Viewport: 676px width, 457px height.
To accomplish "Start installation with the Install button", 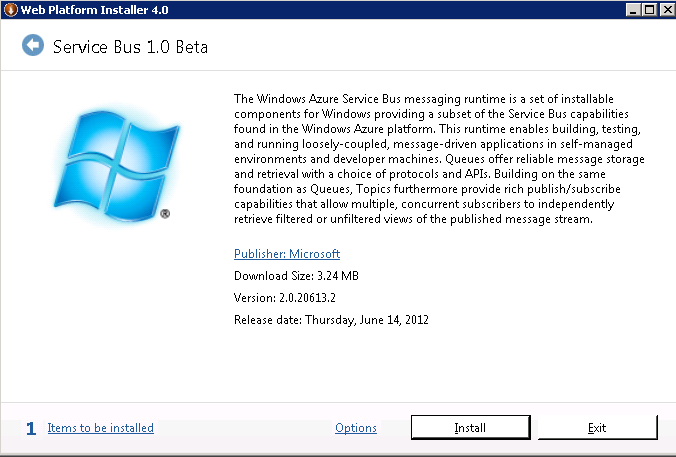I will pyautogui.click(x=470, y=428).
